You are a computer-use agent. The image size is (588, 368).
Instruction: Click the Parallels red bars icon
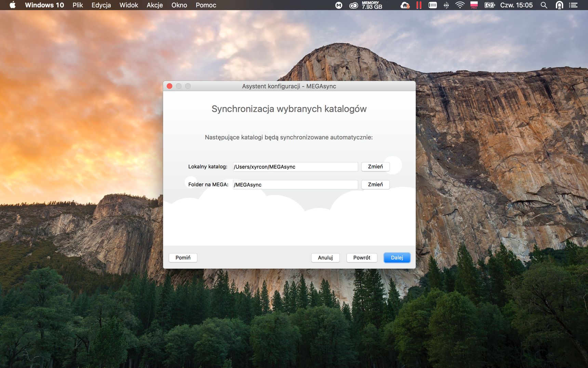(x=419, y=5)
